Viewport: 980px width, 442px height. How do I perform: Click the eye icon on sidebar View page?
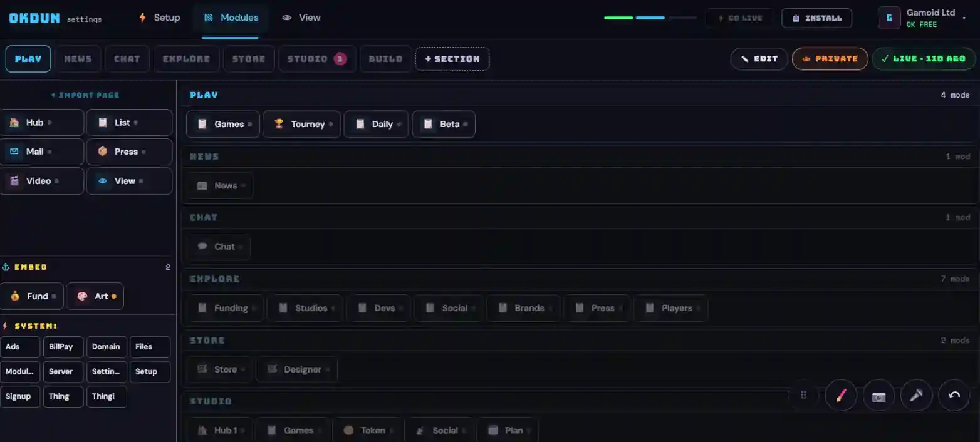(x=103, y=181)
